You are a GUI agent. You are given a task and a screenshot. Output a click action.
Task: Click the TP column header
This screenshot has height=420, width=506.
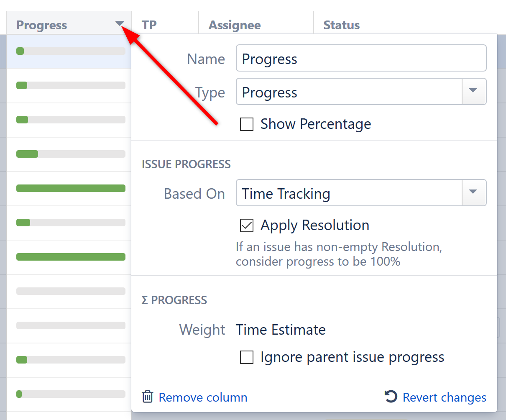pyautogui.click(x=149, y=25)
